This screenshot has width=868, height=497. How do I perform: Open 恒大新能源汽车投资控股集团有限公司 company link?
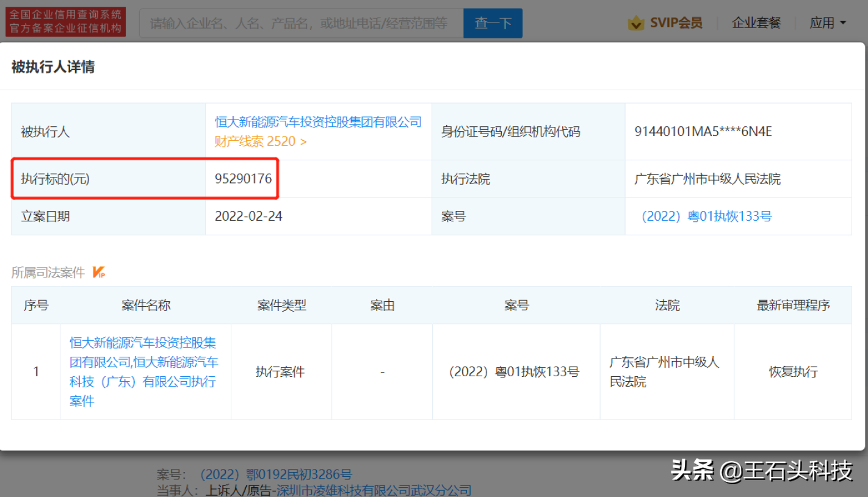pyautogui.click(x=318, y=122)
